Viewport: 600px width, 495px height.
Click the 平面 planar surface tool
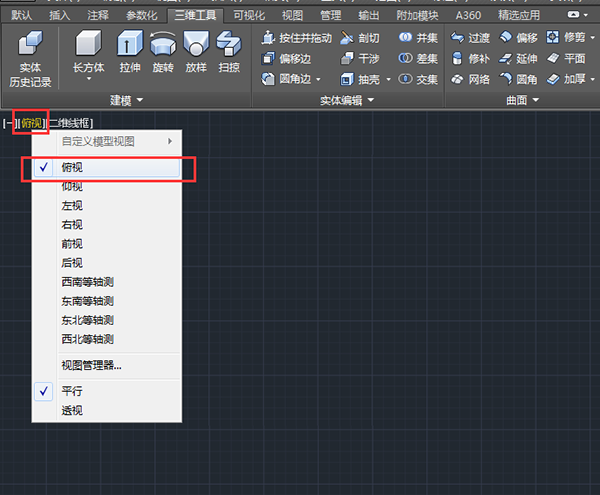(566, 59)
